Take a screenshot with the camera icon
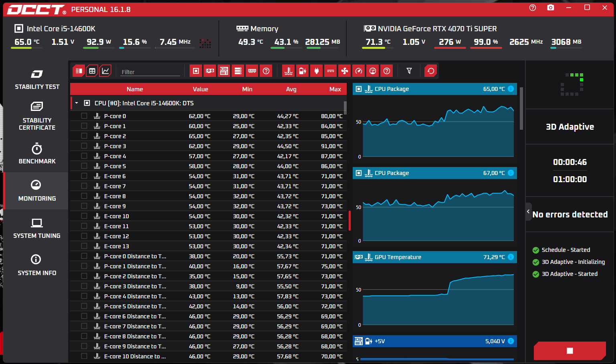This screenshot has width=616, height=364. coord(551,8)
